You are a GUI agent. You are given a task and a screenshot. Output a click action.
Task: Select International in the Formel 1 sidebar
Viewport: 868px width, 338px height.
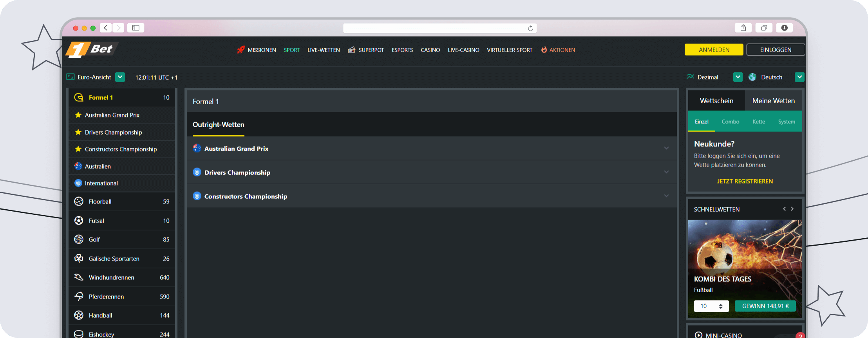coord(122,183)
